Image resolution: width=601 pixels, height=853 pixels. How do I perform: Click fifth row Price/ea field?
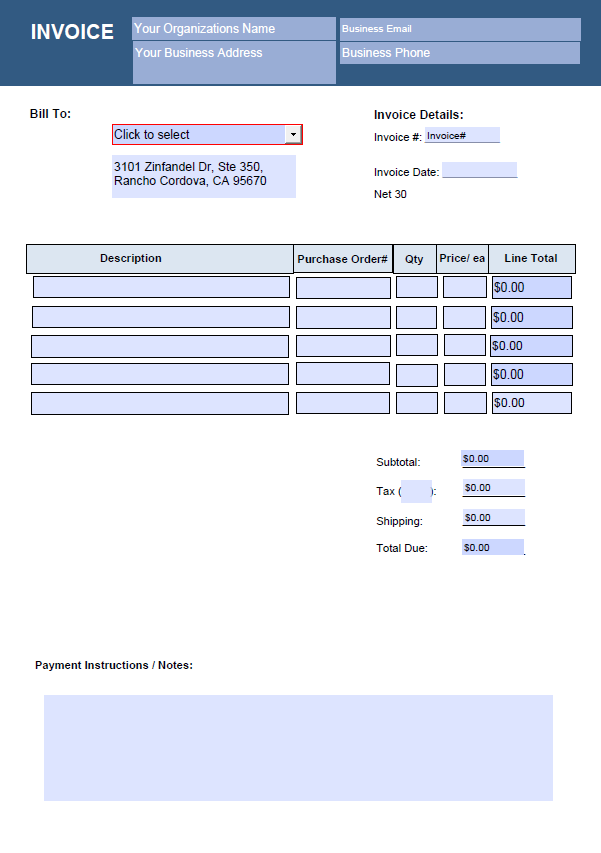(465, 403)
